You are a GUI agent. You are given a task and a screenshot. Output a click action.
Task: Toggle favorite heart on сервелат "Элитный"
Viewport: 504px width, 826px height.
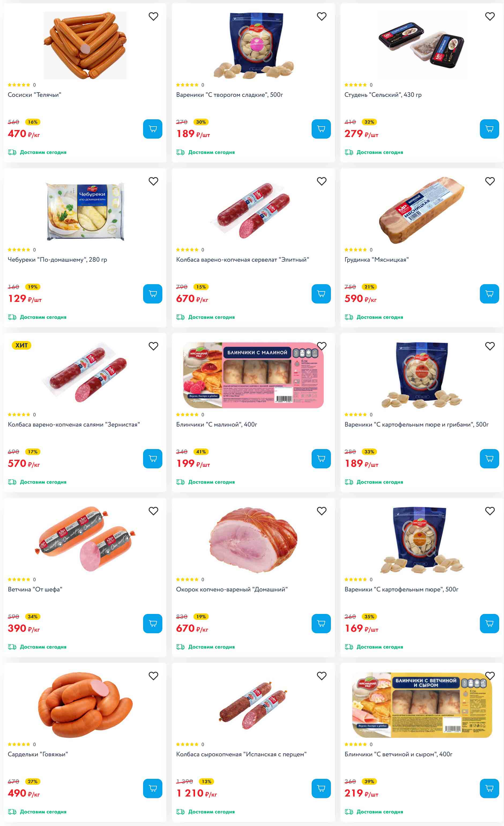point(322,181)
